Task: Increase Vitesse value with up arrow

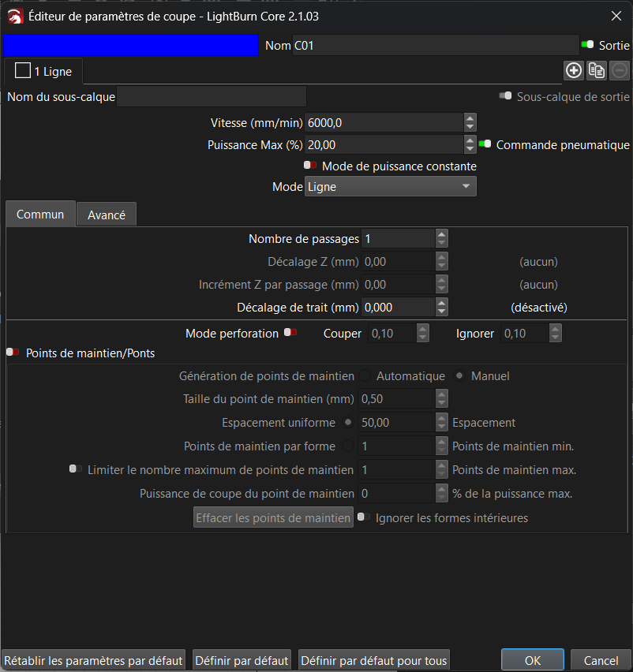Action: coord(470,118)
